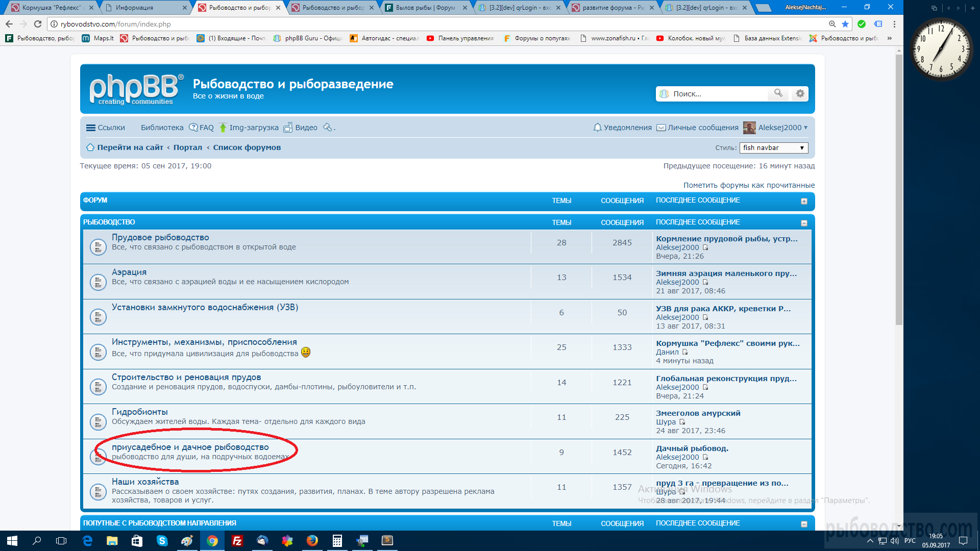Open FileZilla from the taskbar
The image size is (980, 551).
(237, 541)
